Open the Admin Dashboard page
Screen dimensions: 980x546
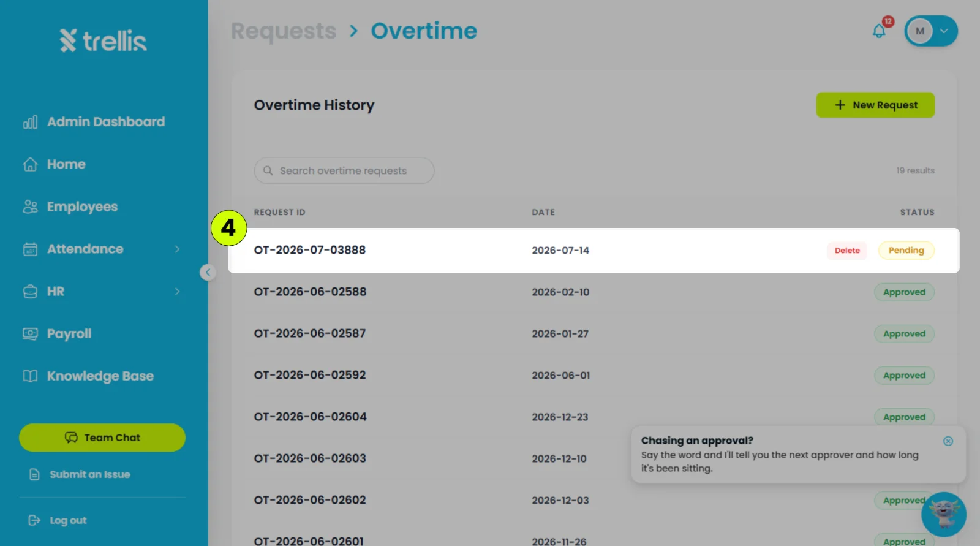click(x=94, y=122)
